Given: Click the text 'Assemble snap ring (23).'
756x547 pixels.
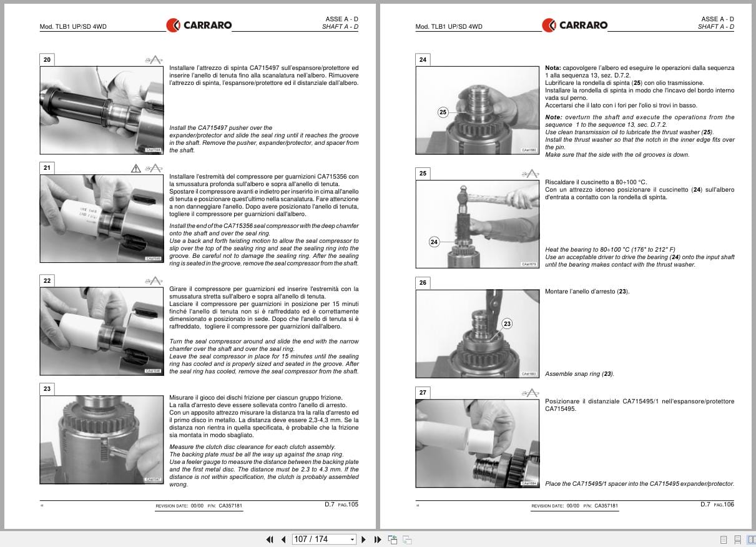Looking at the screenshot, I should pyautogui.click(x=579, y=374).
